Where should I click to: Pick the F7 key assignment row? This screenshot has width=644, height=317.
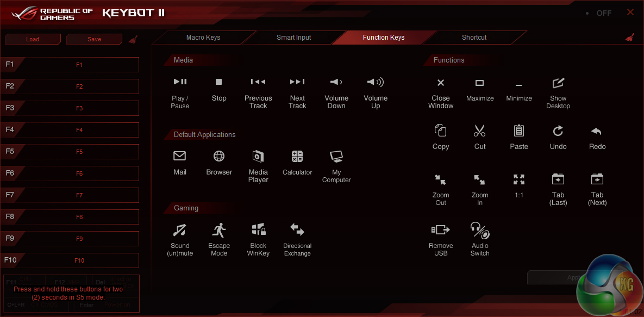tap(70, 195)
